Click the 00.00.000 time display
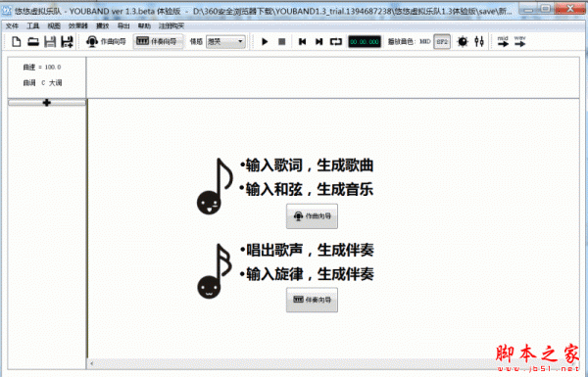The height and width of the screenshot is (377, 588). point(365,42)
